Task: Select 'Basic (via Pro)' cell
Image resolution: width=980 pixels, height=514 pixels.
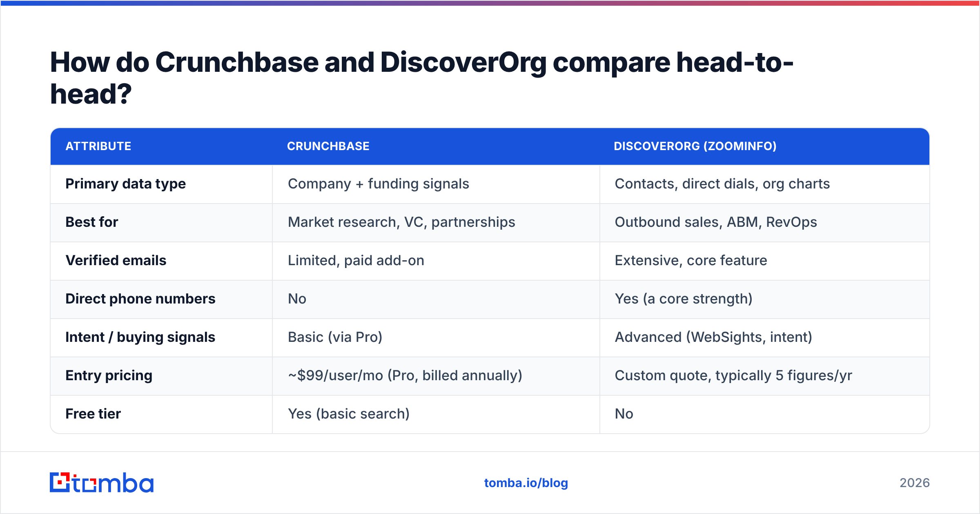Action: click(335, 337)
